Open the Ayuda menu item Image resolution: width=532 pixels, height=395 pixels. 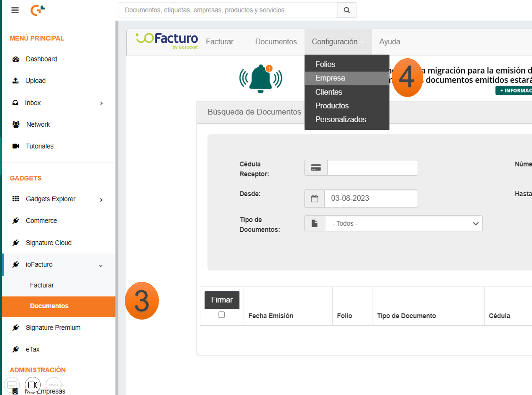pyautogui.click(x=390, y=42)
